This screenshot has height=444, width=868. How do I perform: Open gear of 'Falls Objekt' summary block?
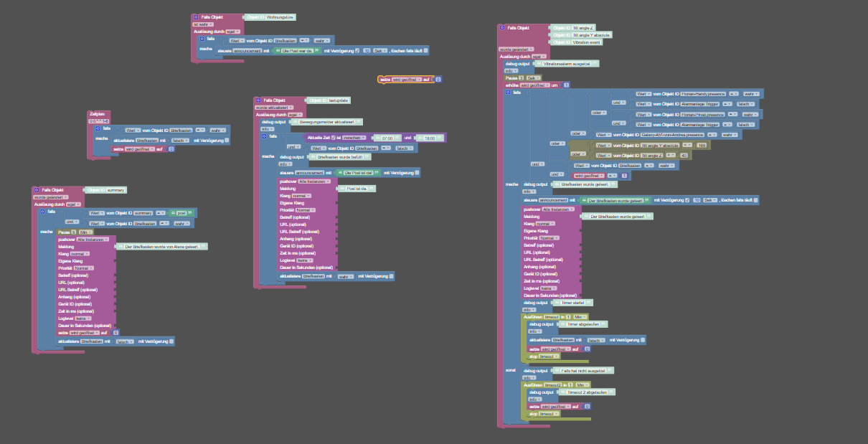tap(37, 189)
